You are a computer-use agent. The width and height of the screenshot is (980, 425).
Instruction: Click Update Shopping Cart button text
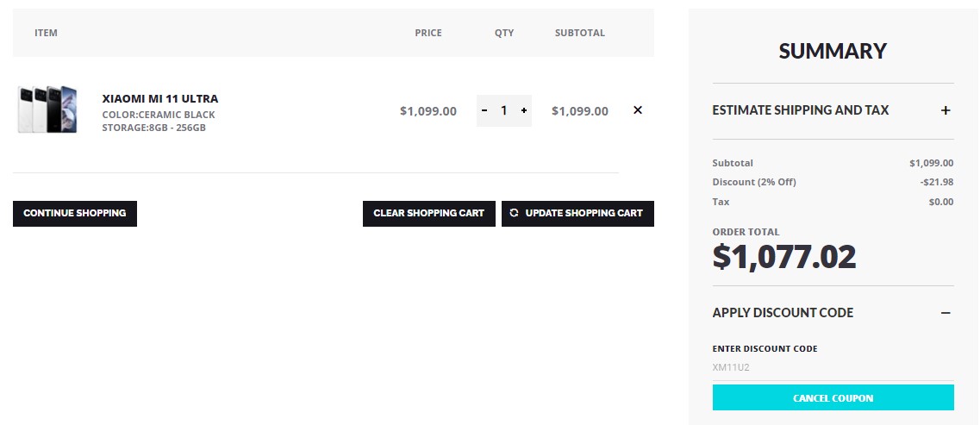(584, 213)
